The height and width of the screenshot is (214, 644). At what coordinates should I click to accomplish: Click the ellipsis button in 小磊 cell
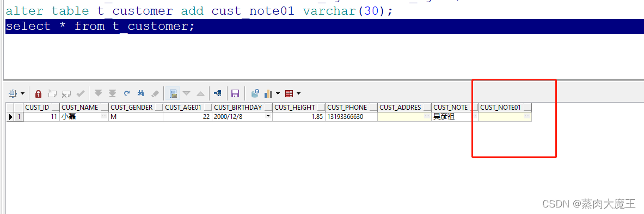point(104,117)
